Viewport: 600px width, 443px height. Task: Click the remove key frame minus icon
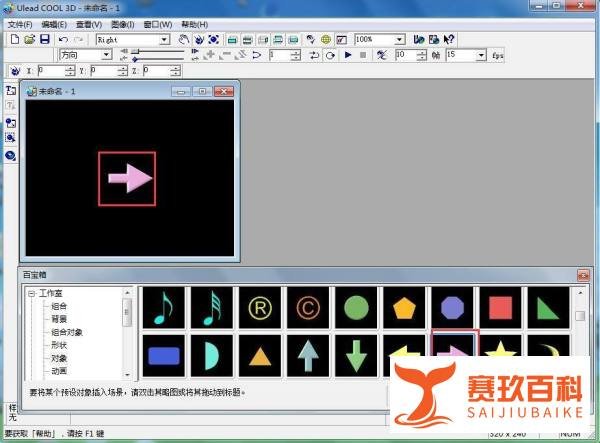(225, 55)
